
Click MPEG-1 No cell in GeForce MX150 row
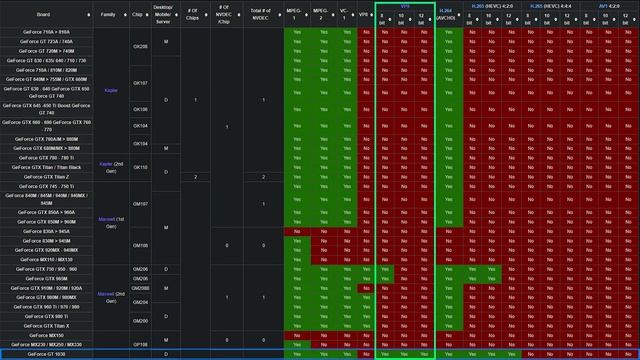tap(297, 336)
